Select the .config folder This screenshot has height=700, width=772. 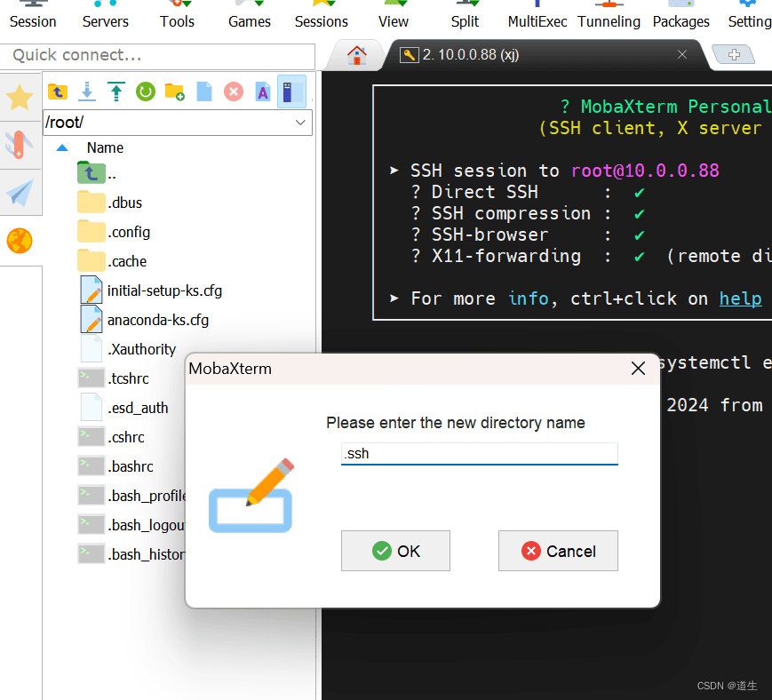(115, 232)
